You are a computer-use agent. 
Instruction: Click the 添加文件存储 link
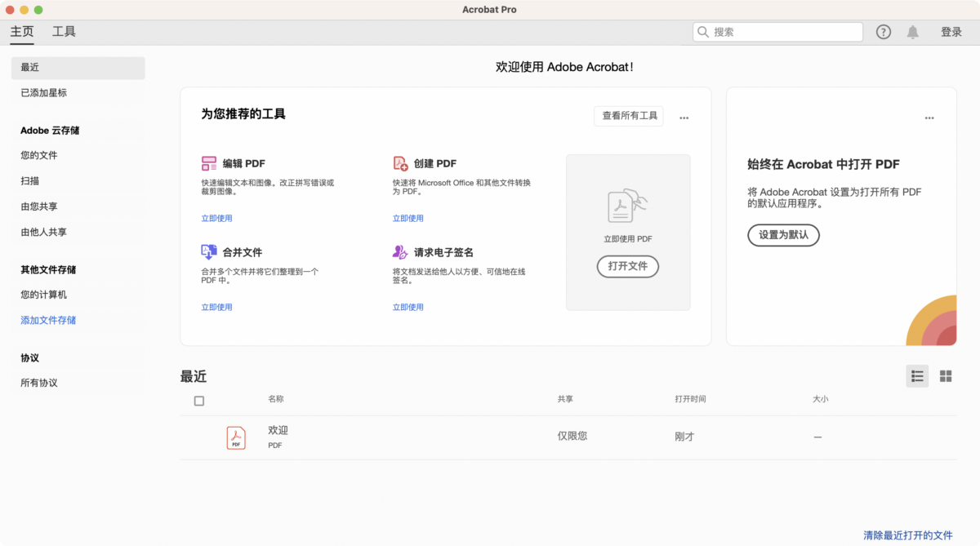pos(48,320)
